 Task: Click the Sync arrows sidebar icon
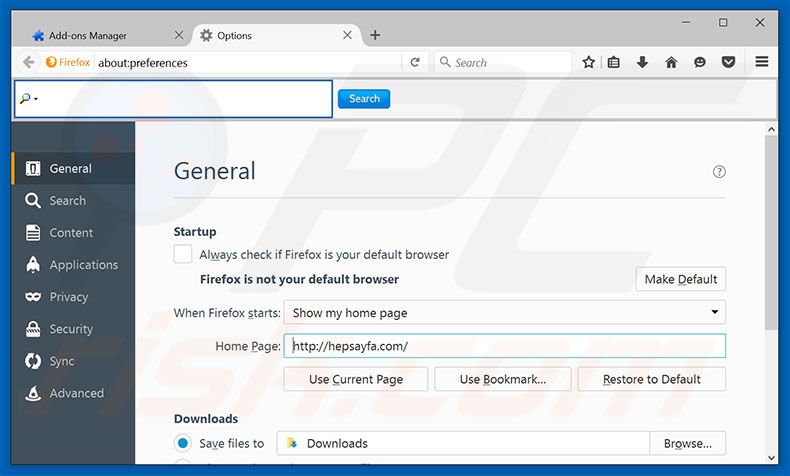tap(33, 361)
